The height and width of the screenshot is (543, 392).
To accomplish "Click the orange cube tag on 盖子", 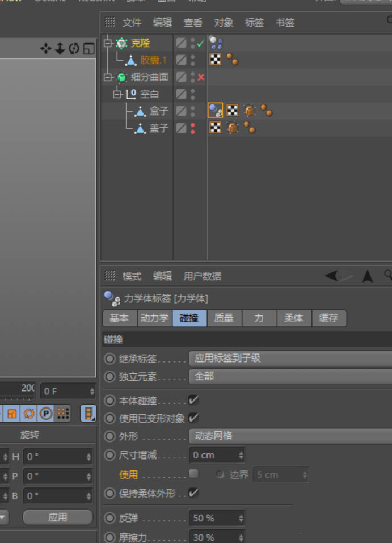I will (233, 128).
